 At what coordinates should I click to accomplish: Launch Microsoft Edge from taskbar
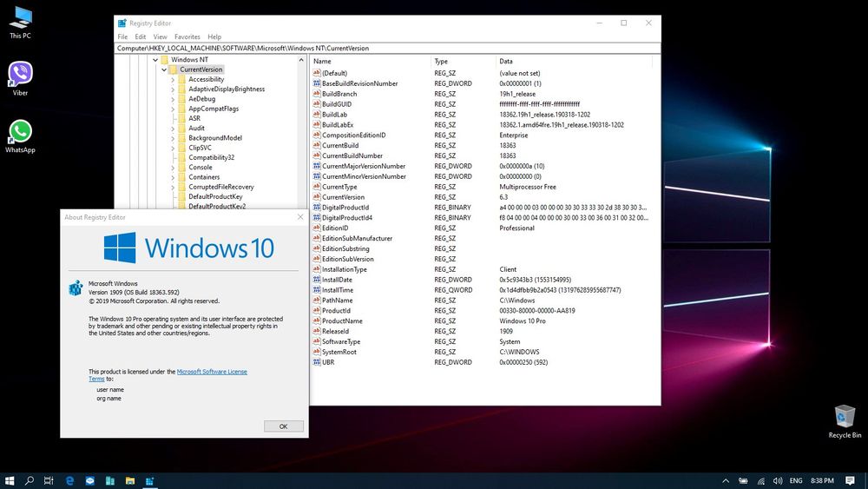pos(69,480)
